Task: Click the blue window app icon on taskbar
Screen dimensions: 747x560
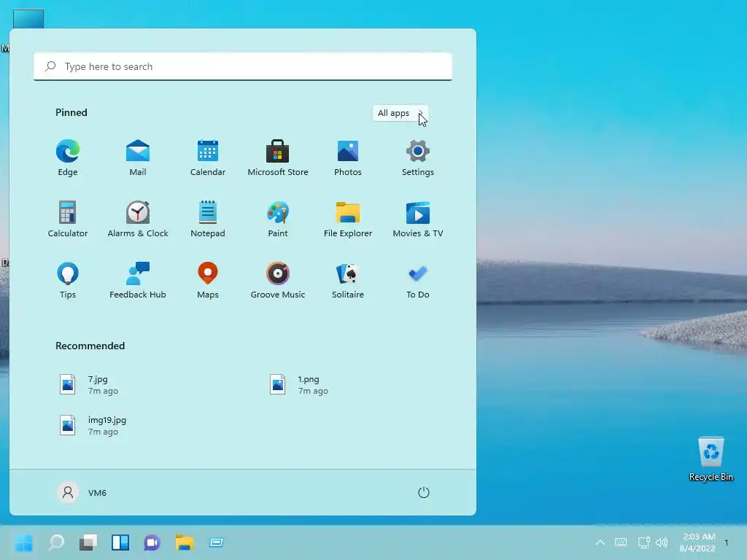Action: [x=216, y=542]
